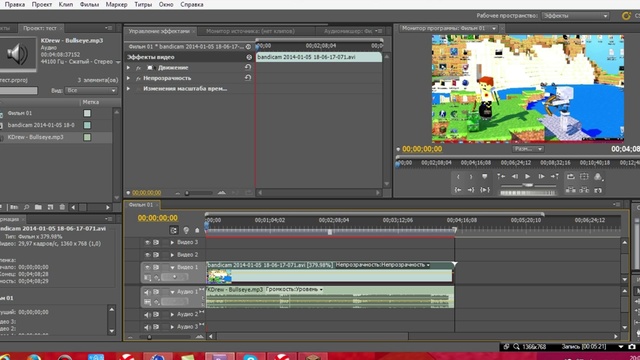Click the clip thumbnail on Видео 1 track
Image resolution: width=640 pixels, height=360 pixels.
coord(219,276)
